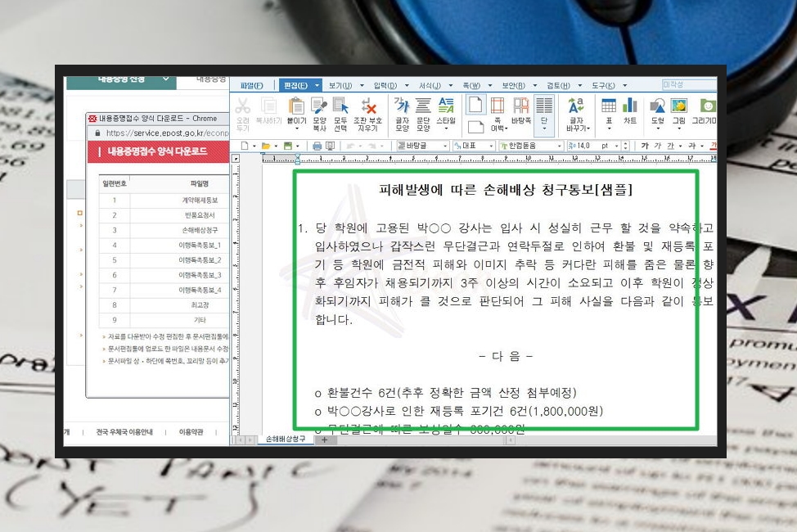Click the Print icon in the quick toolbar
This screenshot has width=797, height=532.
(317, 146)
